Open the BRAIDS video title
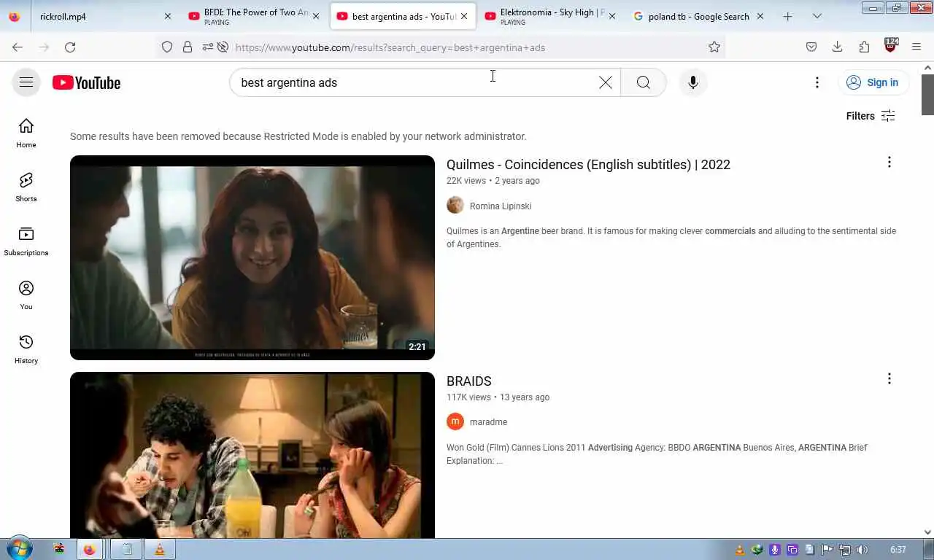934x560 pixels. pyautogui.click(x=468, y=381)
